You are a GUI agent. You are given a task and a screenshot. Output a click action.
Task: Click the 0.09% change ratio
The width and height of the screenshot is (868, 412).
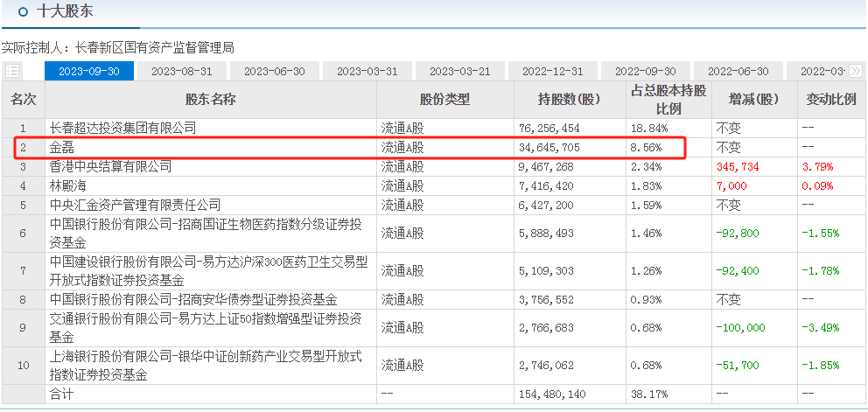click(x=817, y=186)
